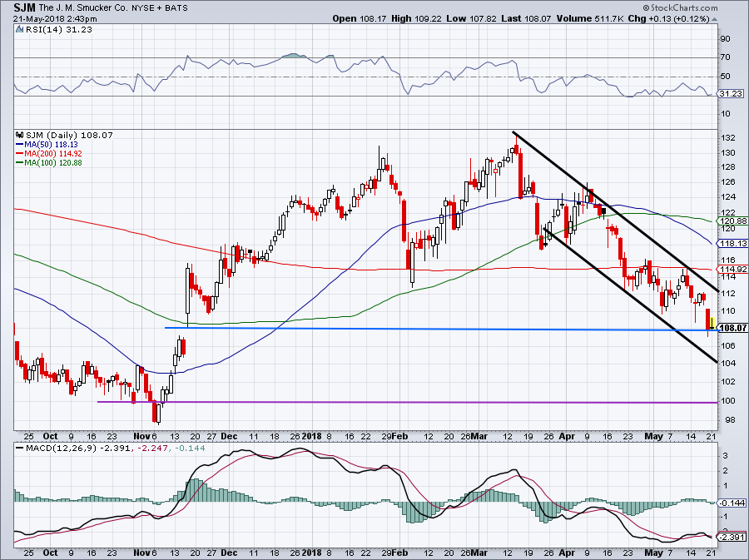Image resolution: width=749 pixels, height=560 pixels.
Task: Click the MA(200) 114.92 legend entry
Action: (x=49, y=153)
